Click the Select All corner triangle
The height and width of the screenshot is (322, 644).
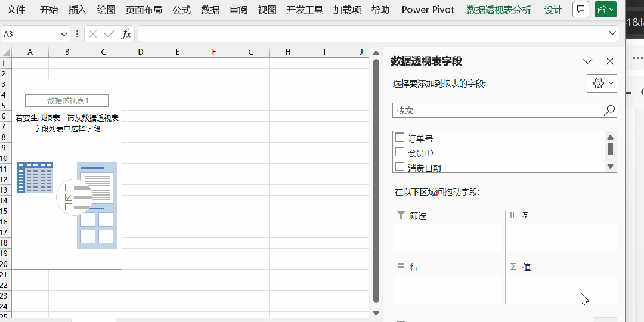[x=6, y=52]
